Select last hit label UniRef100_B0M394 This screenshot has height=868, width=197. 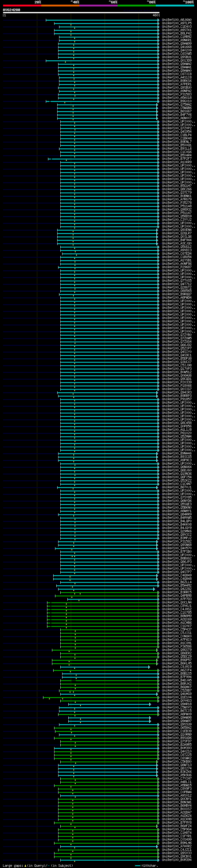(177, 860)
